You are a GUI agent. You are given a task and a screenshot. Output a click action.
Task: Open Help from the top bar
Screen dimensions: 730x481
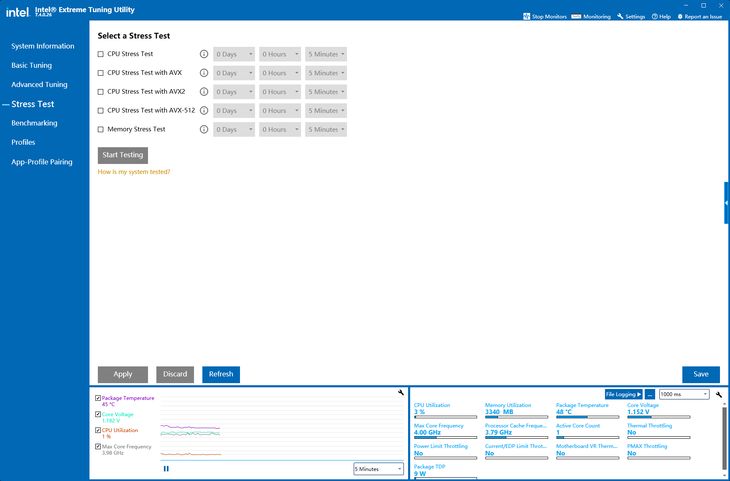661,16
